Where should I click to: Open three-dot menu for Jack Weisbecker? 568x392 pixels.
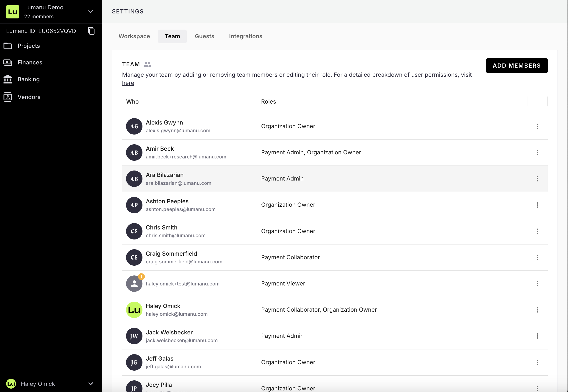pyautogui.click(x=537, y=336)
